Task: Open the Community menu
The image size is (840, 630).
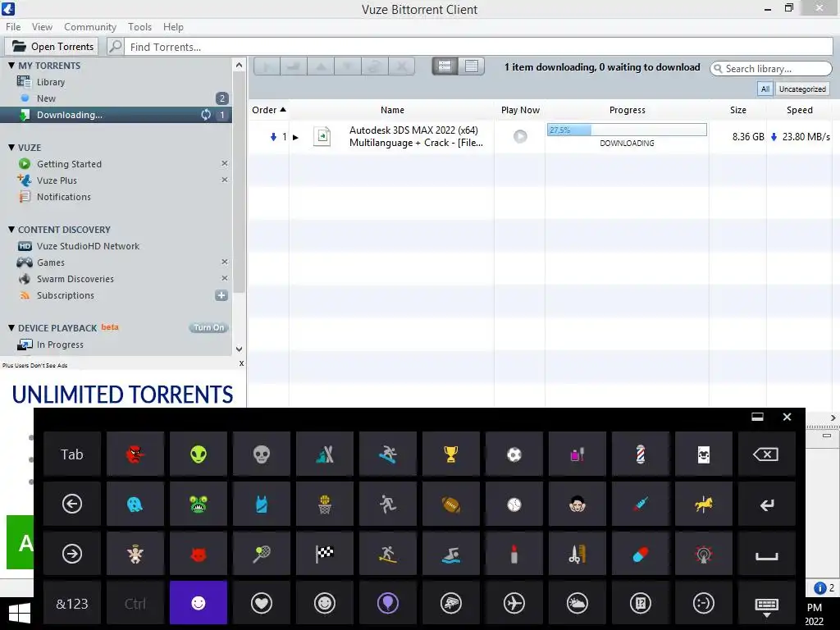Action: tap(90, 27)
